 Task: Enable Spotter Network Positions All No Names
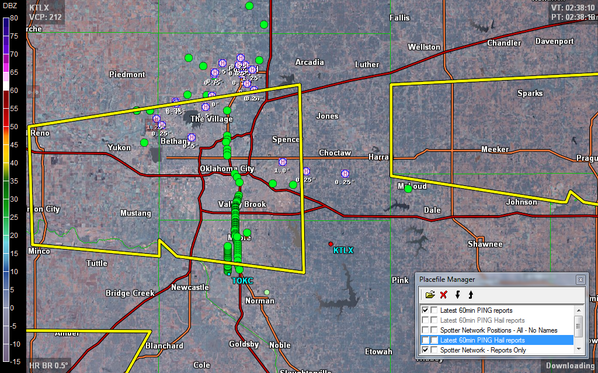425,330
